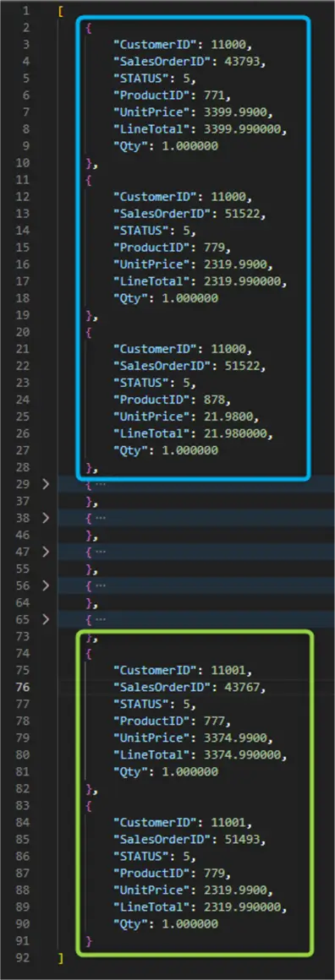
Task: Click the LineTotal value 3374.990000
Action: click(242, 754)
